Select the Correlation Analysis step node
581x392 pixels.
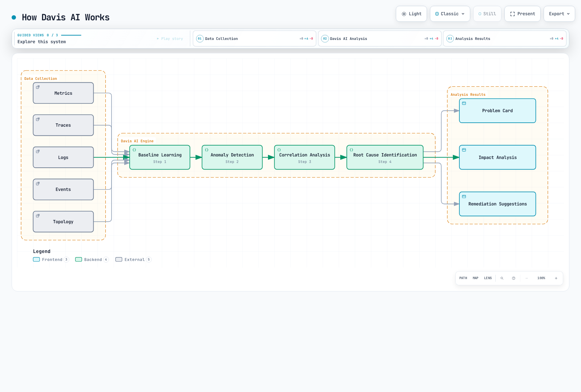click(x=305, y=158)
